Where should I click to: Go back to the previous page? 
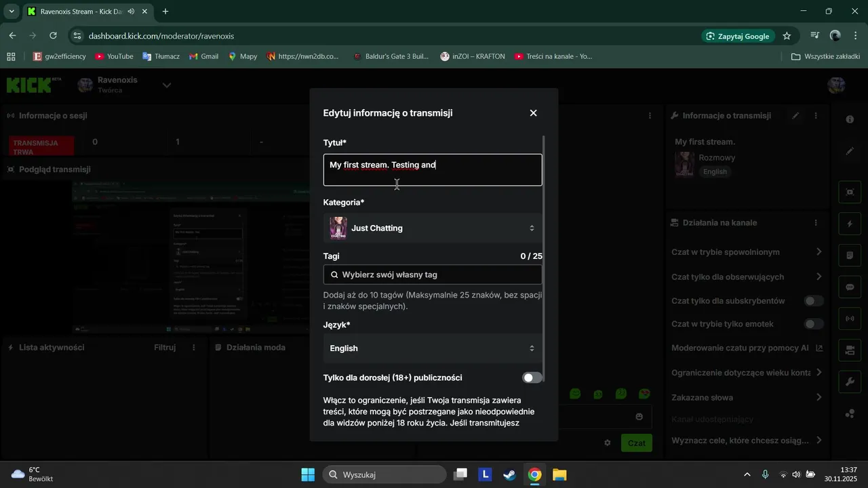tap(12, 36)
